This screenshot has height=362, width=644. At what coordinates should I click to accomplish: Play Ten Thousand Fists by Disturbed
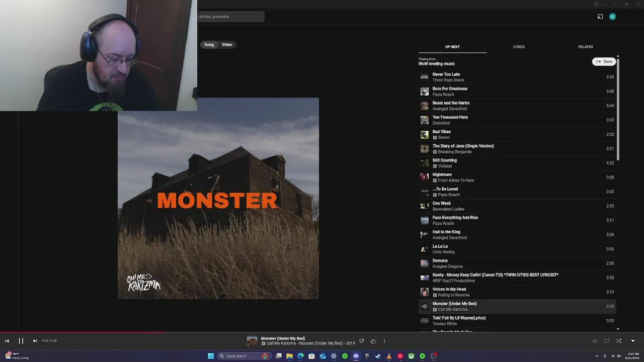click(517, 120)
